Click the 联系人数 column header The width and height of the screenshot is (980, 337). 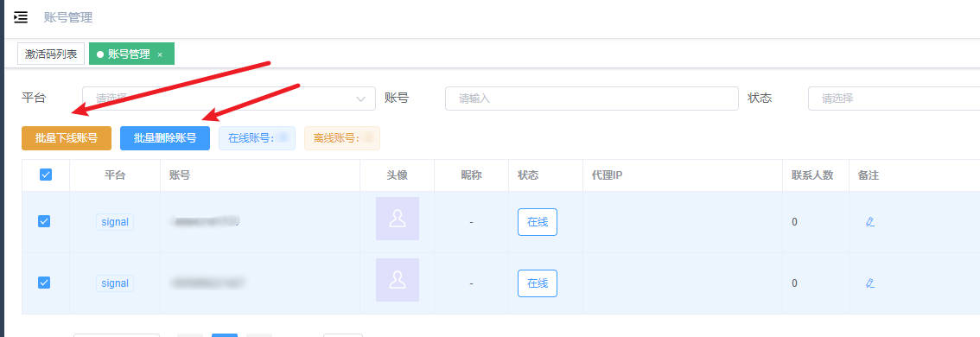[811, 175]
